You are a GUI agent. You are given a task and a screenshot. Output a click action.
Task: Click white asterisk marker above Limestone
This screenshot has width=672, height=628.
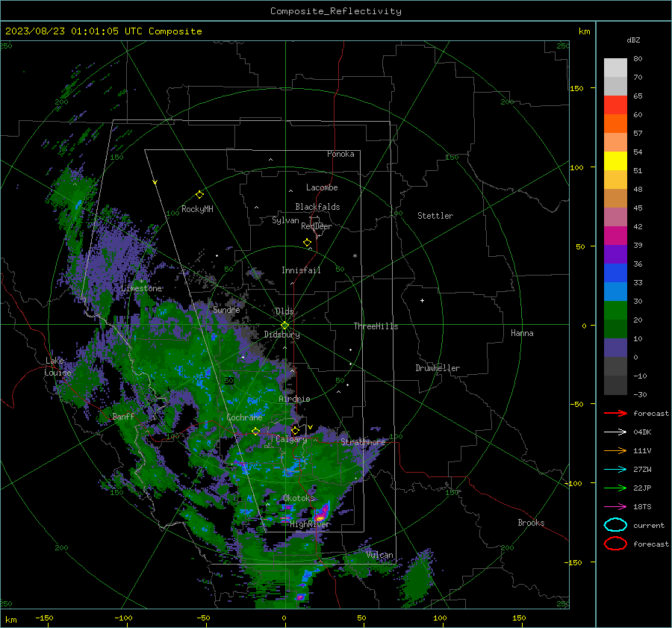[x=141, y=282]
